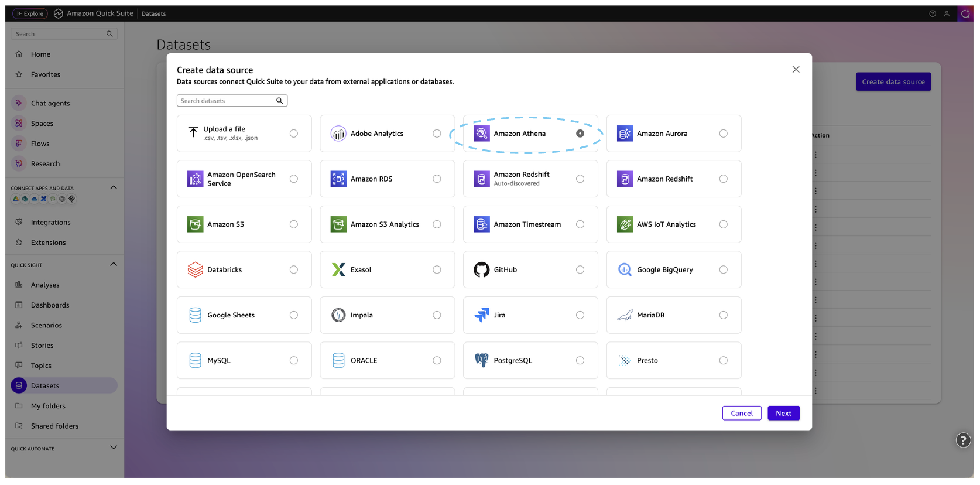The image size is (980, 485).
Task: Open the user profile icon
Action: point(947,13)
